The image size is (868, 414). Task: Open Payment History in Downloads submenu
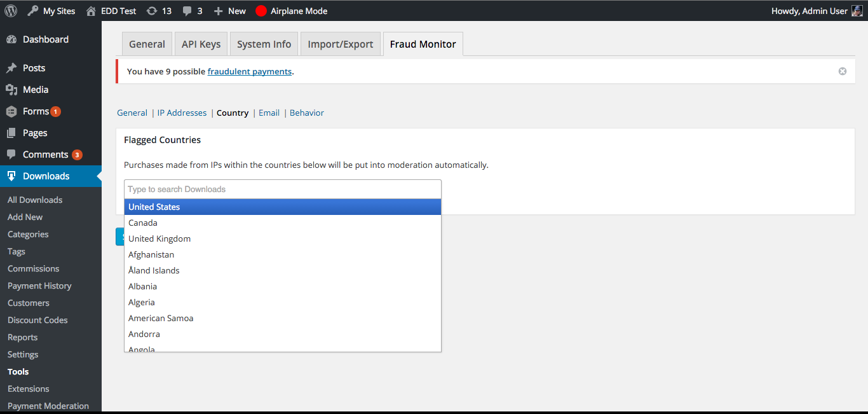click(39, 286)
